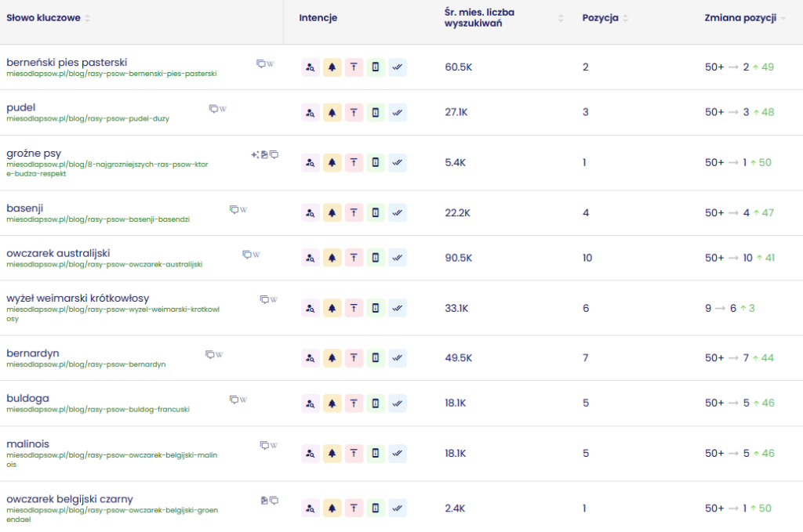Click the Intencje column header
Viewport: 803px width, 532px height.
click(x=318, y=18)
